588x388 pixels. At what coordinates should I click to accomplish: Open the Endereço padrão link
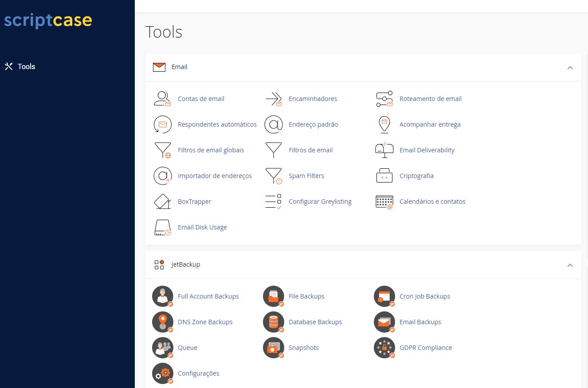(313, 124)
